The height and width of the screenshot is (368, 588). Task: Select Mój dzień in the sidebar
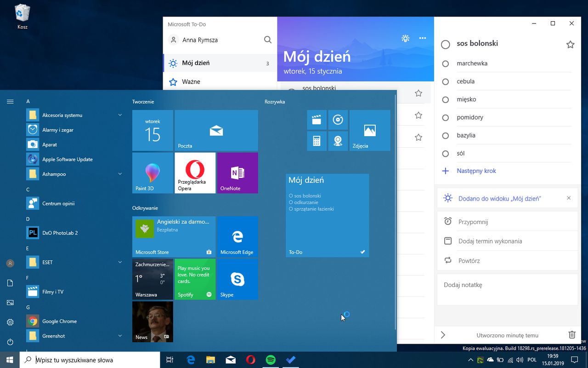[196, 63]
